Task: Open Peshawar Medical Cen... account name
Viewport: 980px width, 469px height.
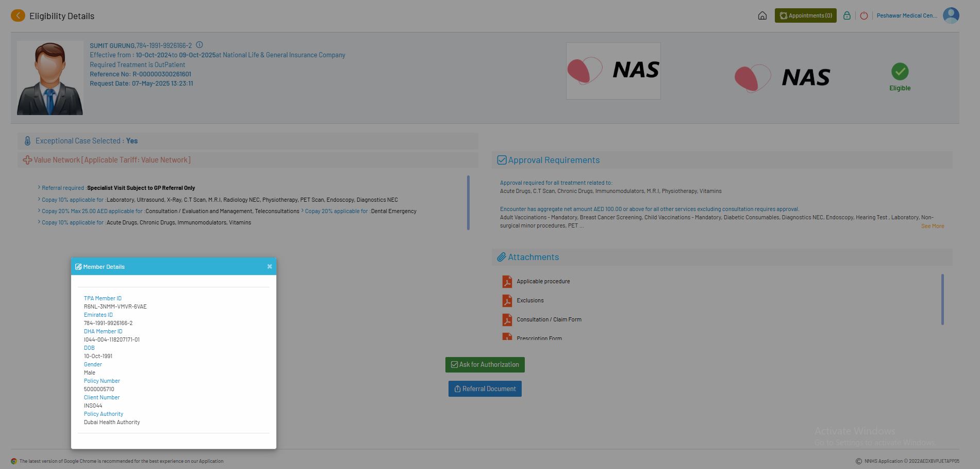Action: [x=907, y=15]
